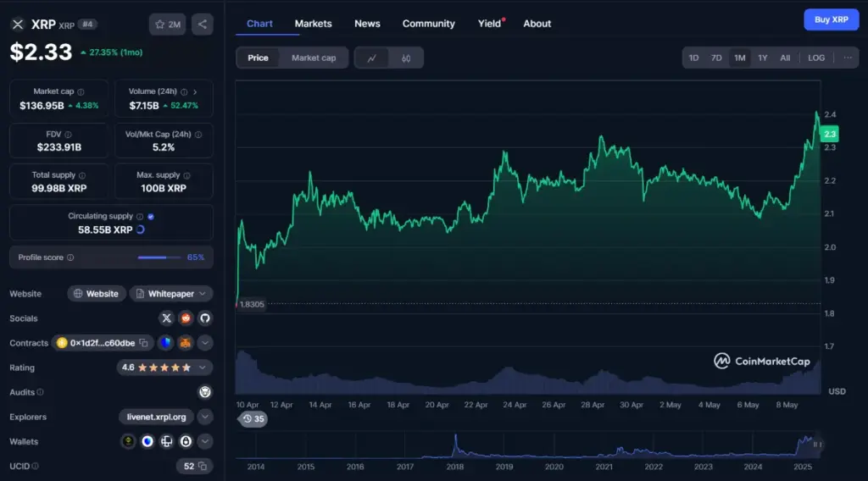Open the Chart tab
The height and width of the screenshot is (481, 868).
(259, 24)
